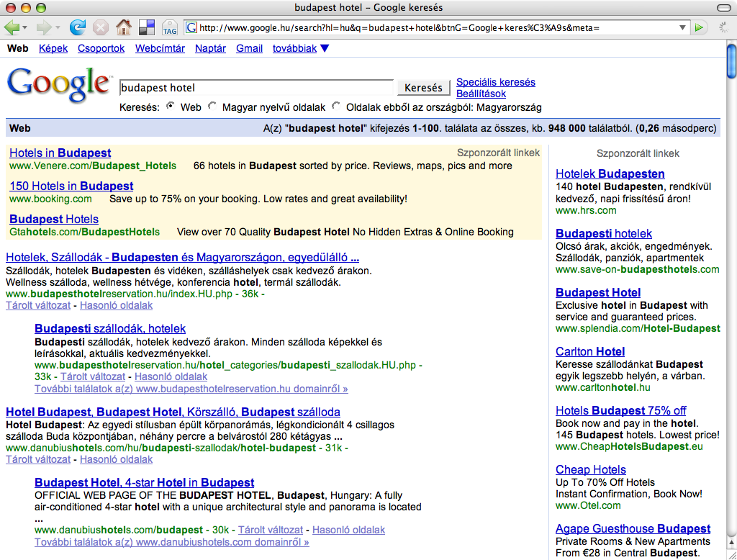This screenshot has width=737, height=560.
Task: Select Oldalak ebből az országból radio button
Action: (x=336, y=107)
